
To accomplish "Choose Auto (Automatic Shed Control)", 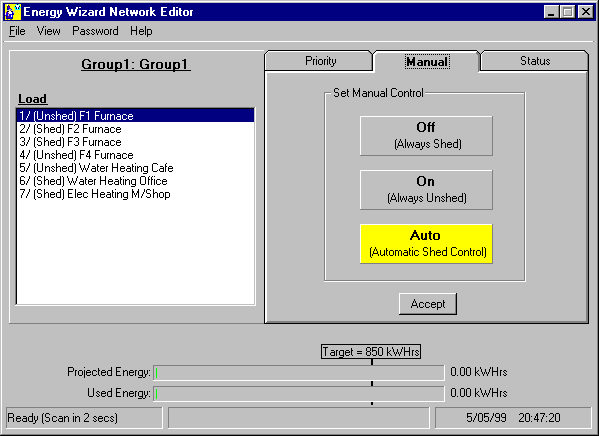I will [x=426, y=244].
